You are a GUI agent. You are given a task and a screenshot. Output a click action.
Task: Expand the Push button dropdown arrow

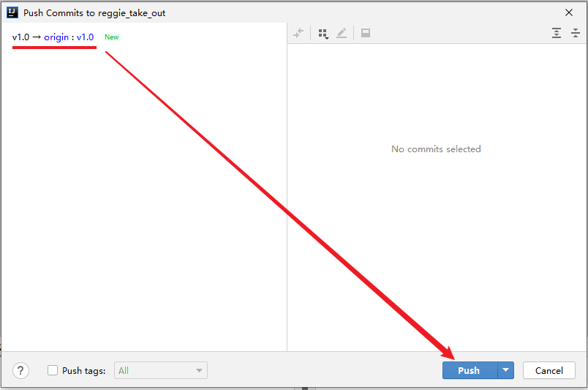505,370
